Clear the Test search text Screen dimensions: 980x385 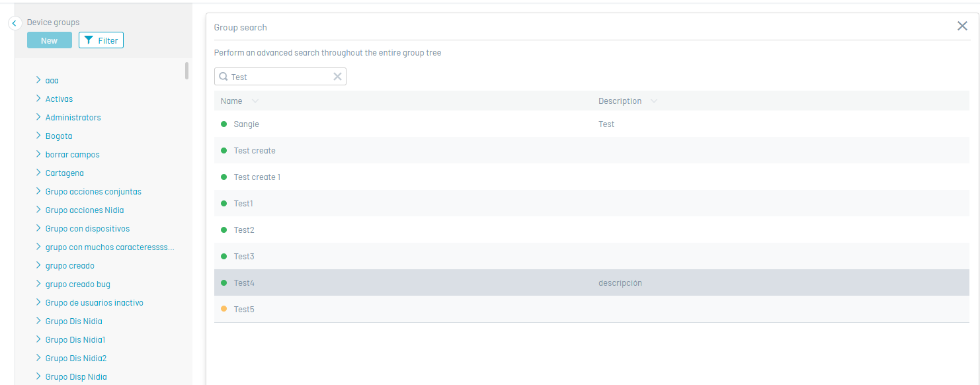click(337, 77)
